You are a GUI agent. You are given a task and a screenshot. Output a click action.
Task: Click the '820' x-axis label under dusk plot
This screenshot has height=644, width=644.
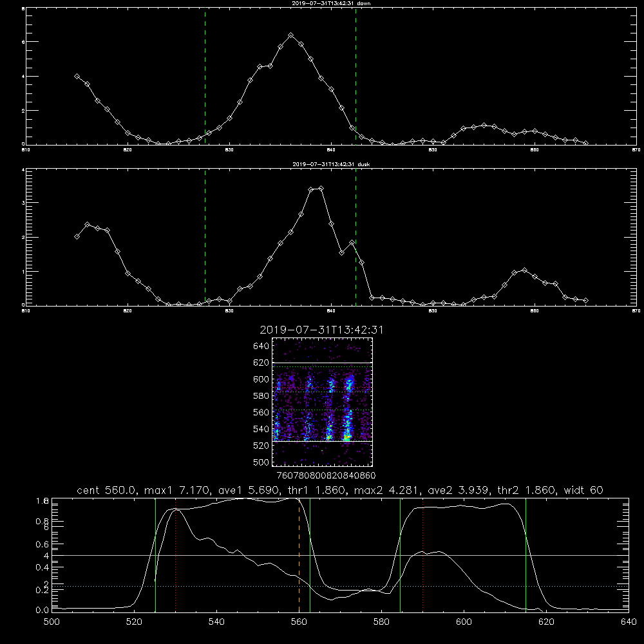(x=128, y=311)
